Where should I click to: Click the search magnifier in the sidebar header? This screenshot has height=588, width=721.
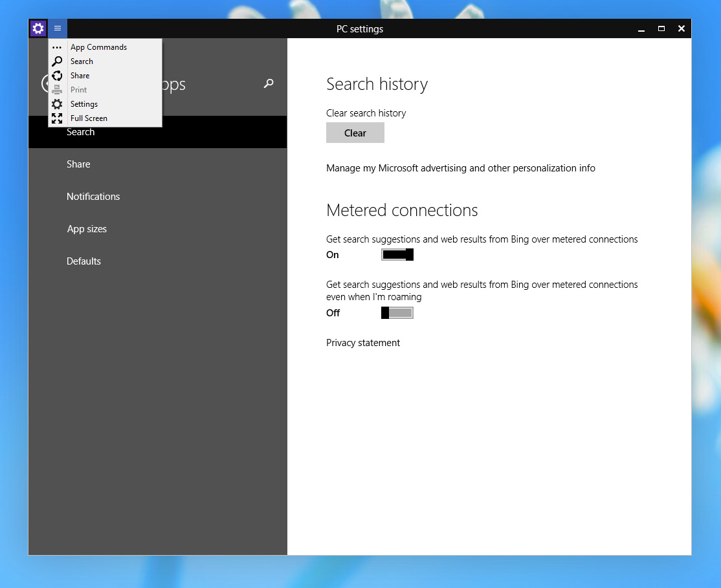[x=268, y=83]
